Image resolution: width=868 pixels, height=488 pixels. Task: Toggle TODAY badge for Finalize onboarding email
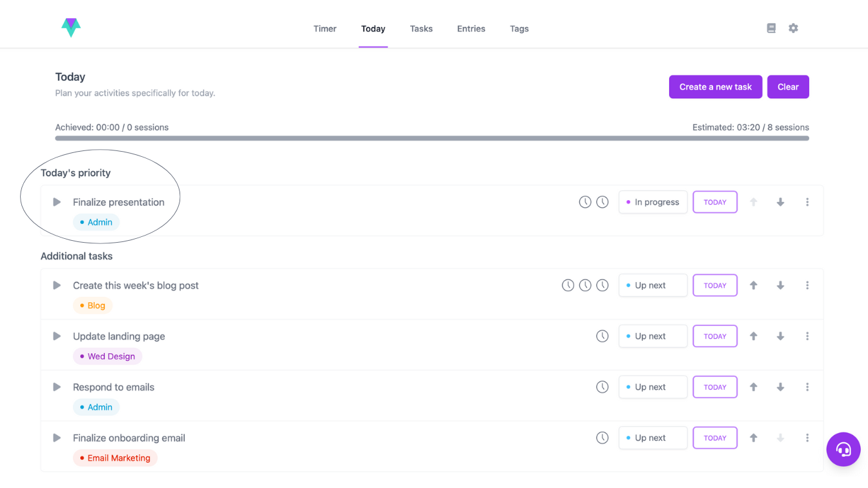coord(715,438)
